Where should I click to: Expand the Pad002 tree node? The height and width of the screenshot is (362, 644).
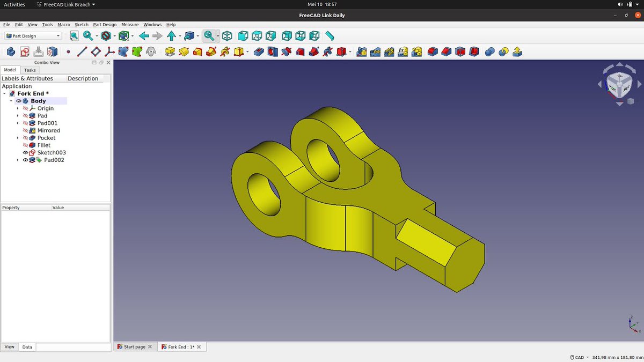click(x=18, y=160)
